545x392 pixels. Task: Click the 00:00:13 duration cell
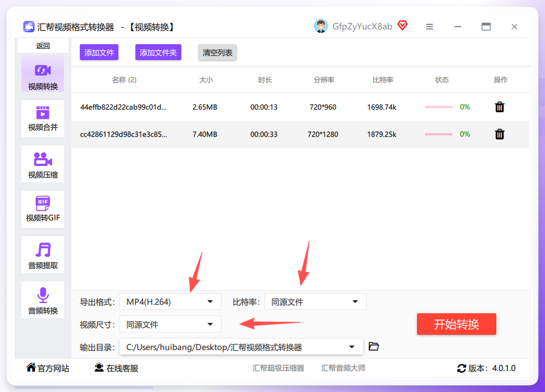[264, 107]
